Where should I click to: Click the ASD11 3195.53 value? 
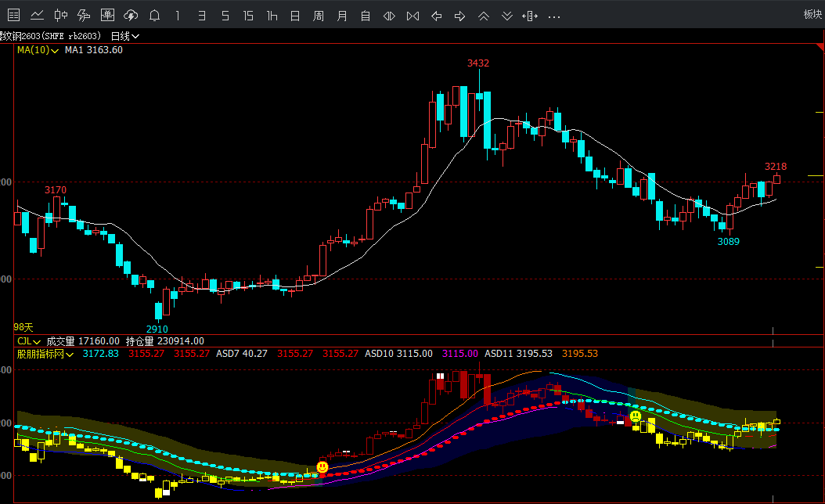518,354
